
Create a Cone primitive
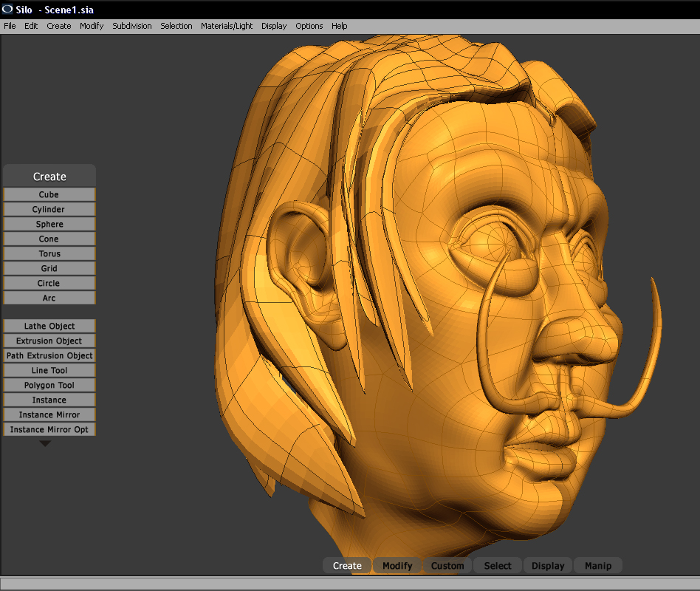[49, 239]
